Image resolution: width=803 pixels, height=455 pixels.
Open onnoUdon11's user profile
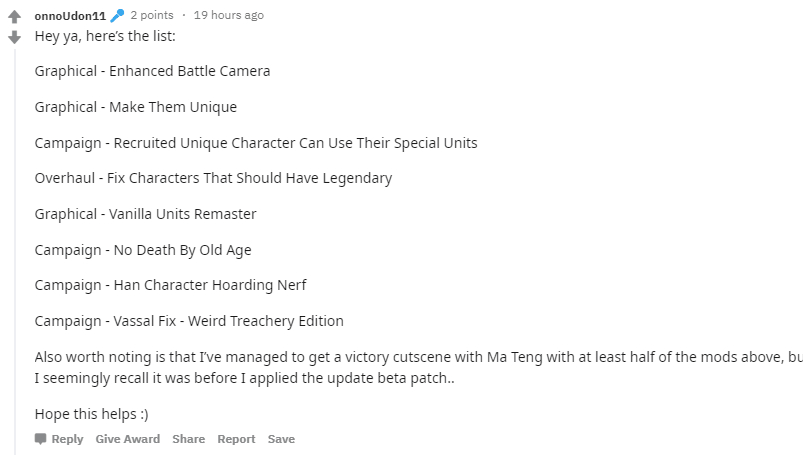pyautogui.click(x=70, y=16)
